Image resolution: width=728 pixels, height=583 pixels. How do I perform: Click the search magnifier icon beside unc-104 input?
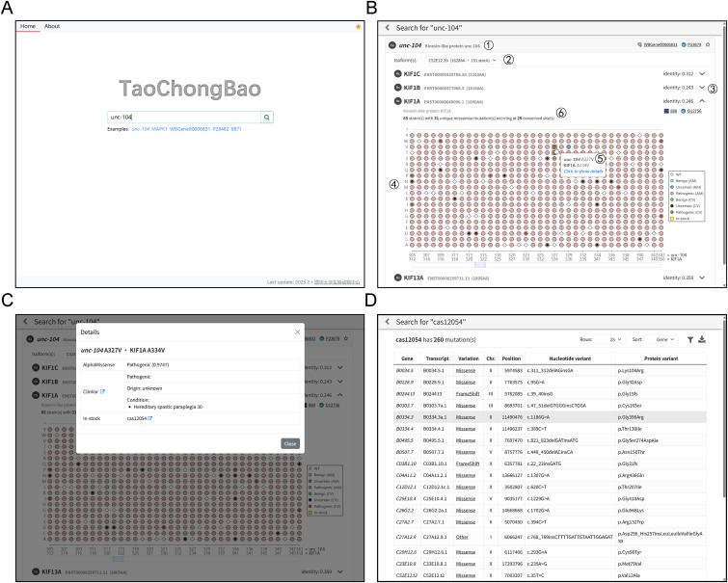(267, 118)
